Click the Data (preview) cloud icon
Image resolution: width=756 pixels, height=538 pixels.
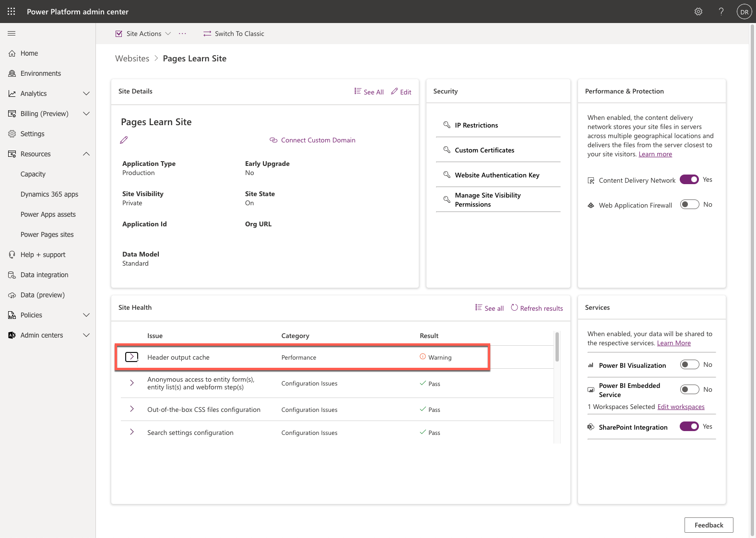click(x=12, y=295)
